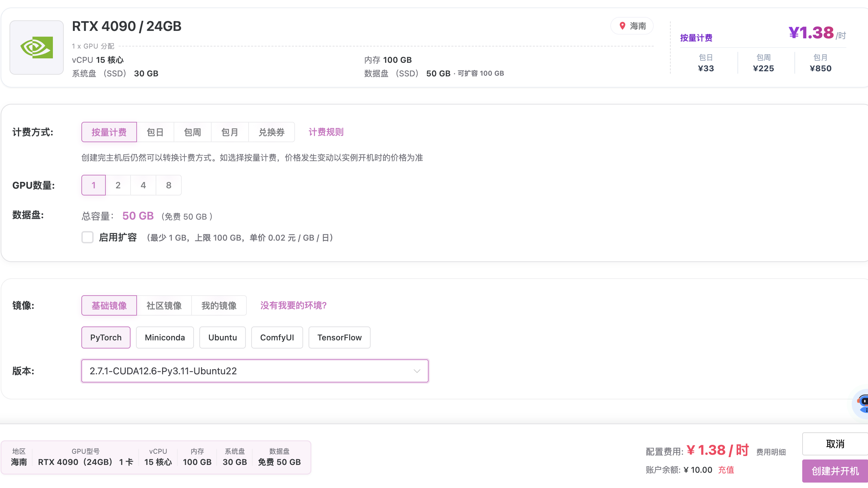This screenshot has width=868, height=488.
Task: Select the Miniconda image
Action: click(165, 337)
